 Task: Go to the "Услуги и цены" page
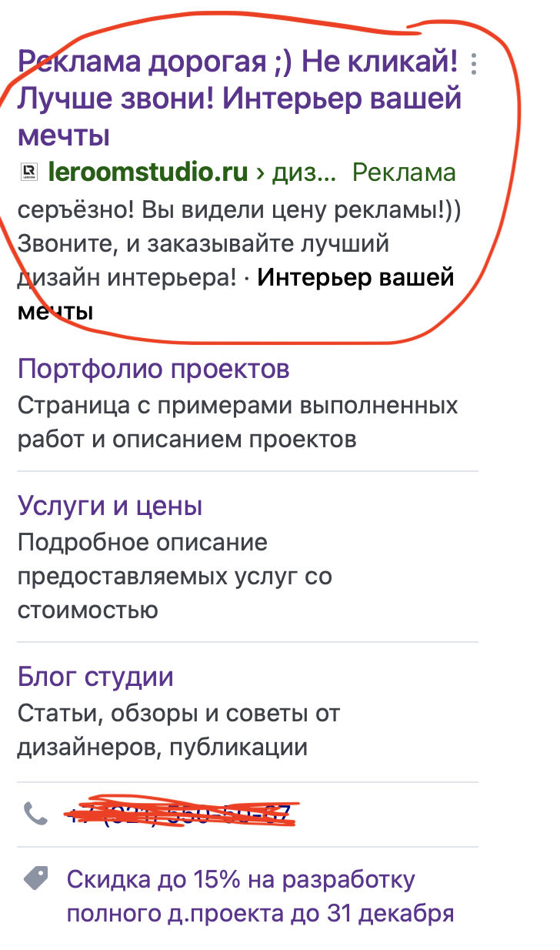point(110,506)
